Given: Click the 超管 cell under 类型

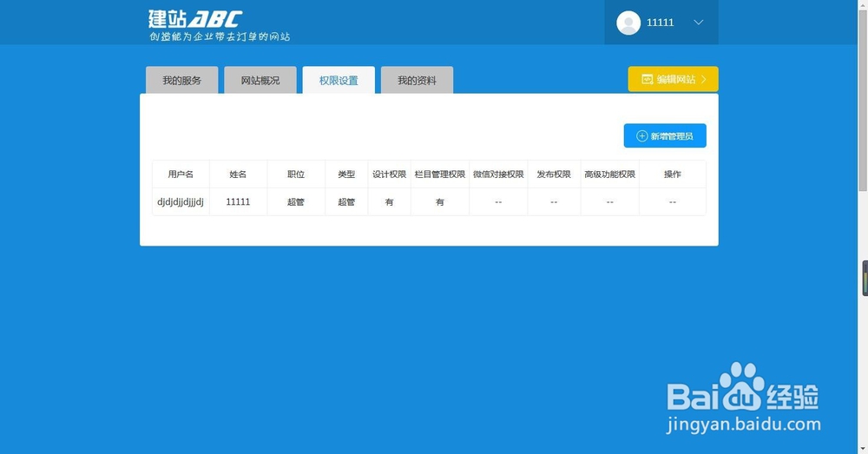Looking at the screenshot, I should click(x=346, y=201).
